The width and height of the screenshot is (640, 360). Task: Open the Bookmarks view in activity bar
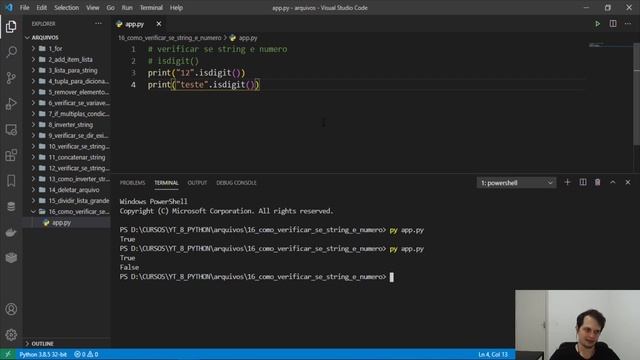click(x=11, y=181)
